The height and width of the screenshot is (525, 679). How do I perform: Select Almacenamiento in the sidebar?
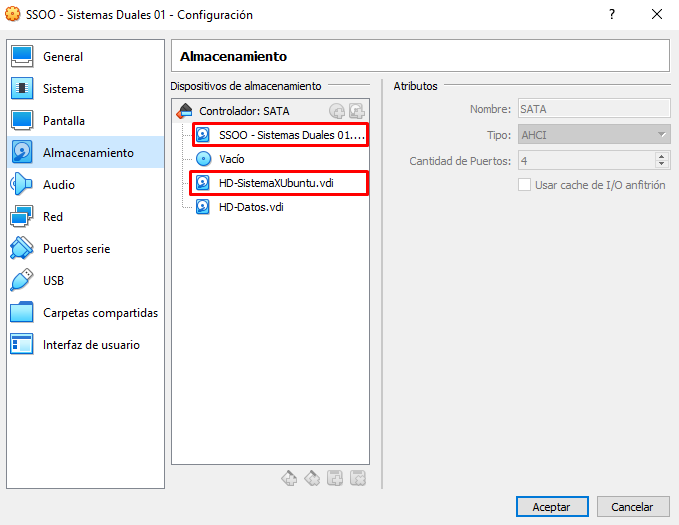coord(87,153)
